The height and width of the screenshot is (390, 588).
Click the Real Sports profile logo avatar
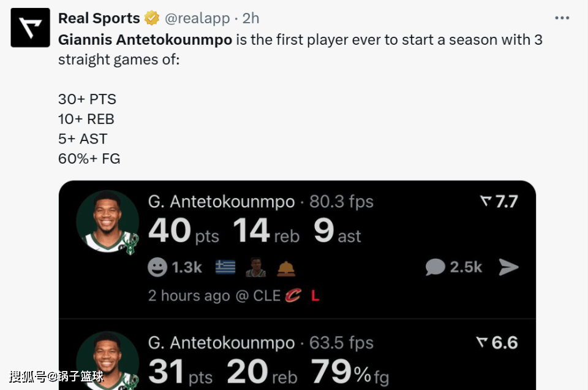30,28
